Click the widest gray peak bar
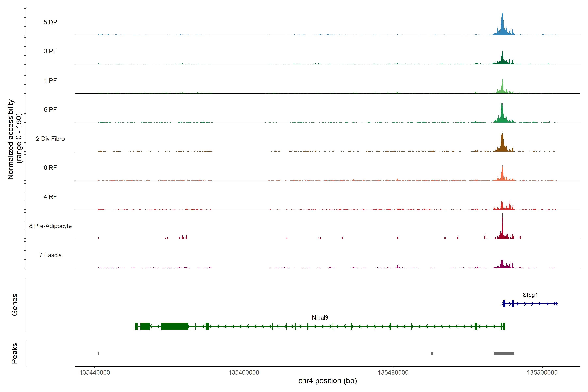588x392 pixels. (x=504, y=353)
